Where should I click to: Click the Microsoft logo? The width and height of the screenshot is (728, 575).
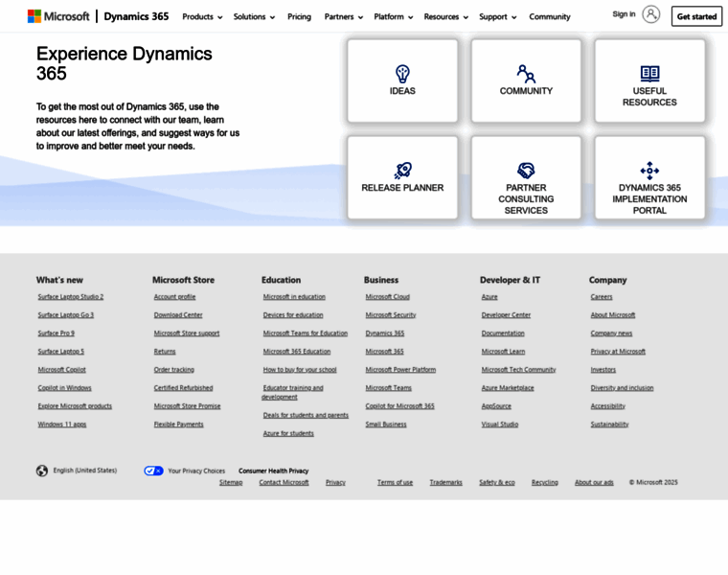58,16
